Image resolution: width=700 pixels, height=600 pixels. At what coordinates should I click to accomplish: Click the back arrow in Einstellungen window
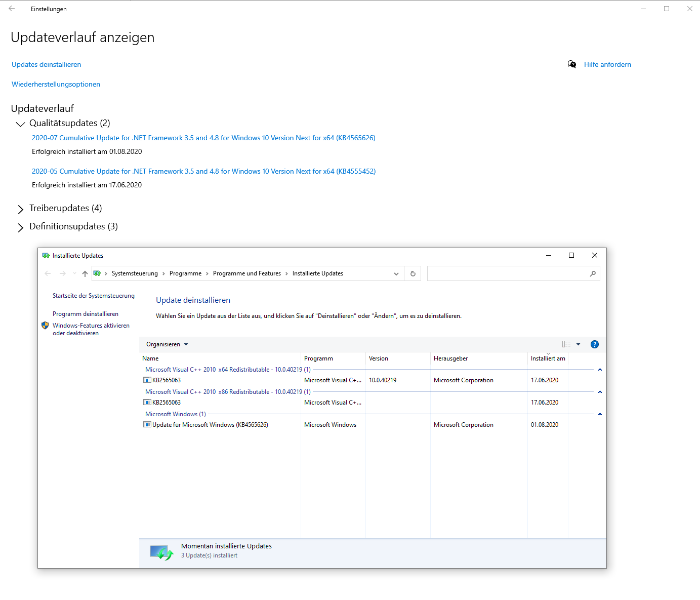coord(12,9)
